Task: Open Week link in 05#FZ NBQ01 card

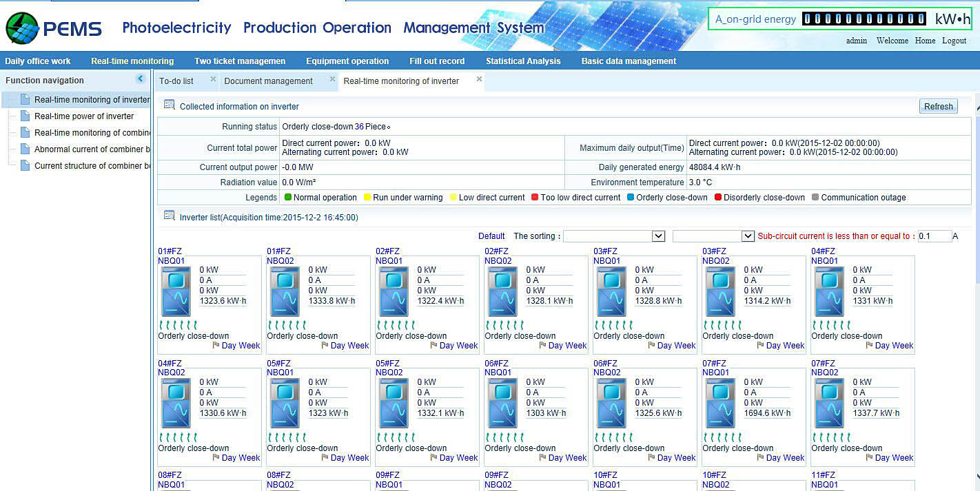Action: [358, 457]
